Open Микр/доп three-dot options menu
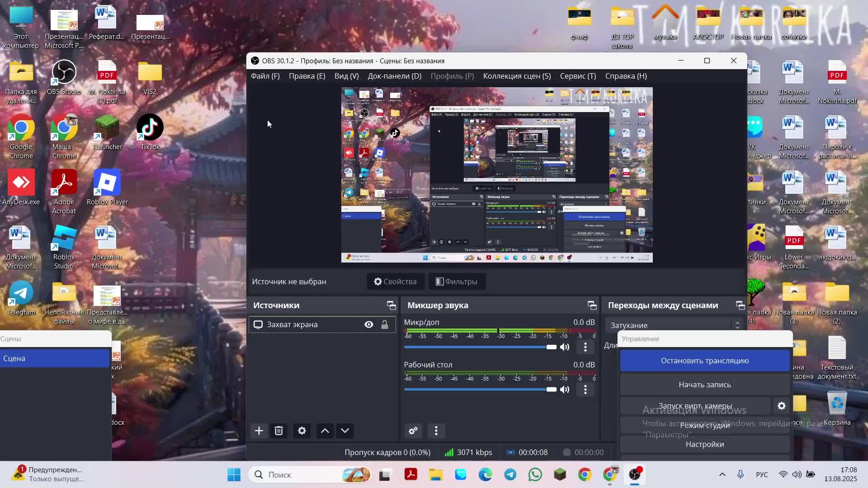Viewport: 868px width, 488px height. 585,347
